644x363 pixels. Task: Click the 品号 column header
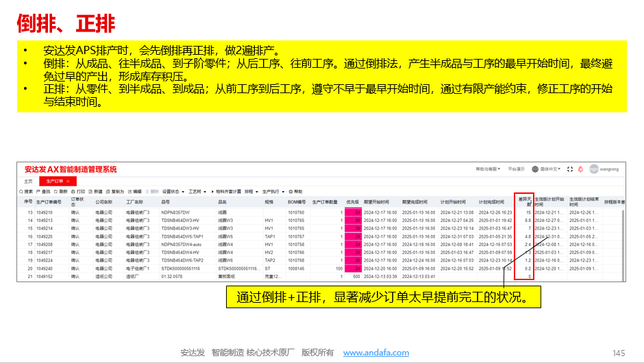[x=166, y=202]
